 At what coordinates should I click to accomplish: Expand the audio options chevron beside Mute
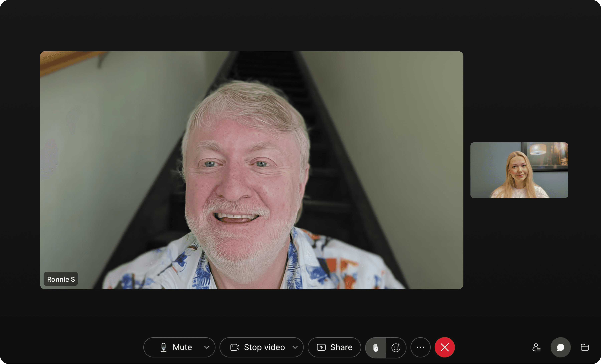(x=207, y=347)
